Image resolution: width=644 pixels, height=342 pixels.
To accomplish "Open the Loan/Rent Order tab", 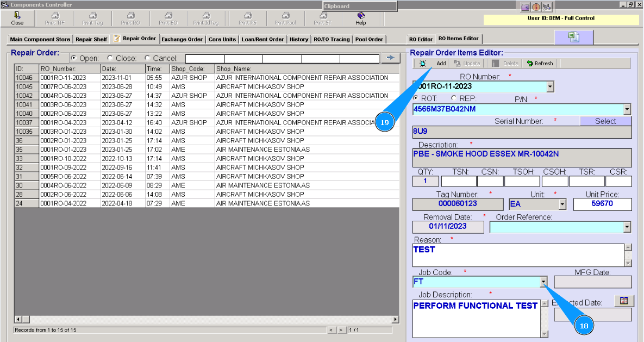I will tap(262, 40).
